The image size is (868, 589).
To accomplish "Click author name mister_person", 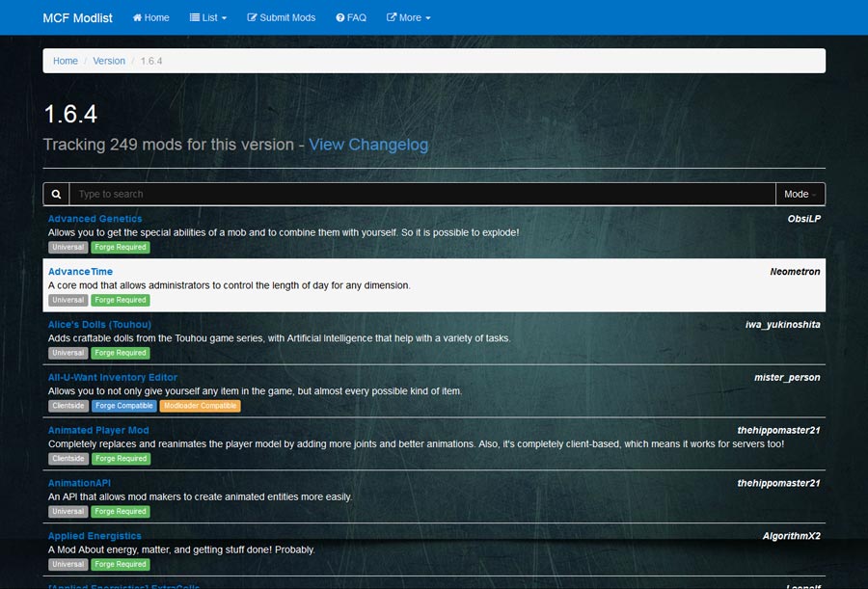I will point(787,378).
